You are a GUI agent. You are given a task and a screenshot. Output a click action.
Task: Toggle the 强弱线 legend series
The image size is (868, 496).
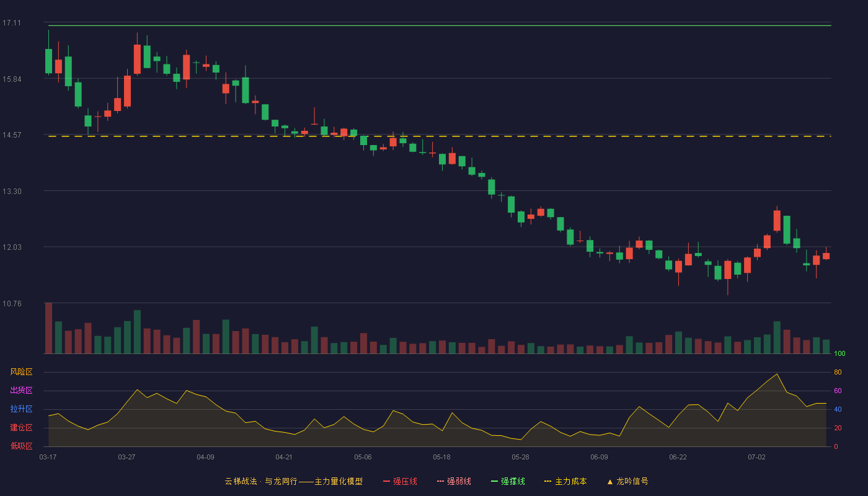[x=454, y=481]
